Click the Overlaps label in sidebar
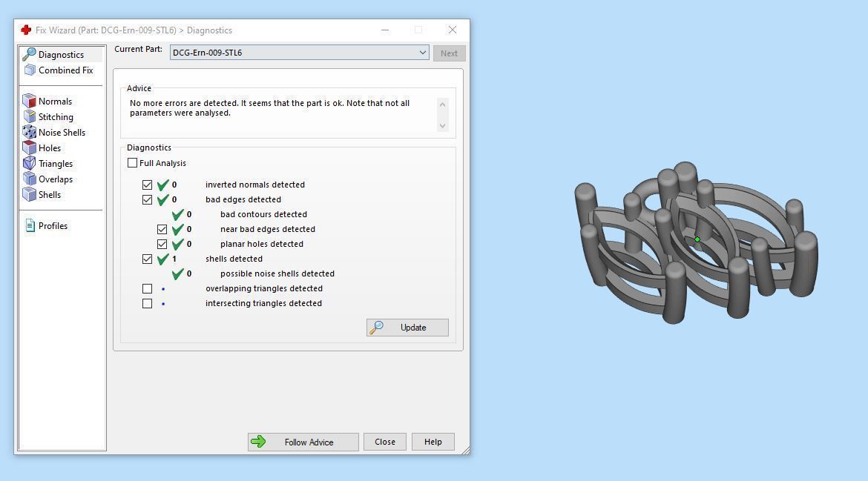 coord(56,179)
